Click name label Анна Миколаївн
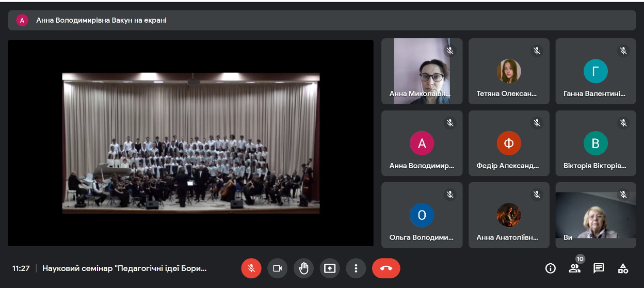 point(420,94)
